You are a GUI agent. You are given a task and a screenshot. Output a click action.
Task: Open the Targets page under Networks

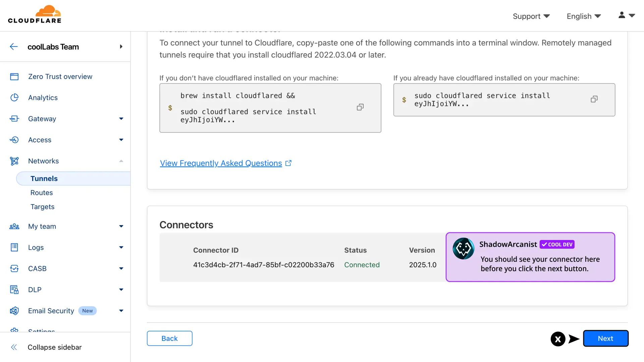point(42,207)
